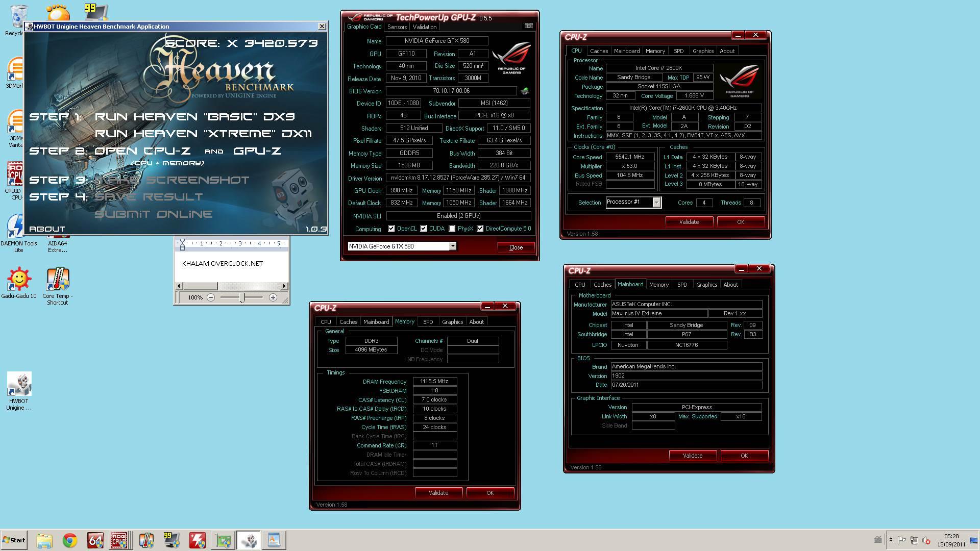Click the WordPad scroll right arrow
Screen dimensions: 980x551
pyautogui.click(x=285, y=286)
